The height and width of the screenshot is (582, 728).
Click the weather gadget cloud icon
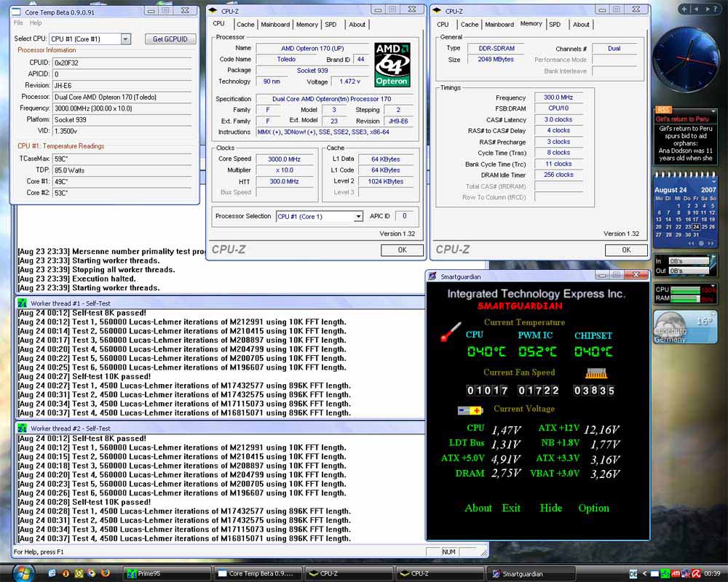pyautogui.click(x=670, y=326)
